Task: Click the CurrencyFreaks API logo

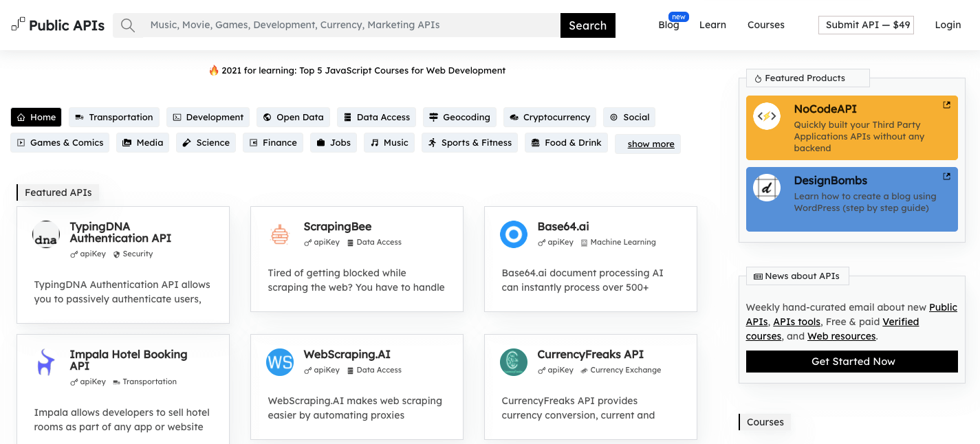Action: [x=514, y=362]
